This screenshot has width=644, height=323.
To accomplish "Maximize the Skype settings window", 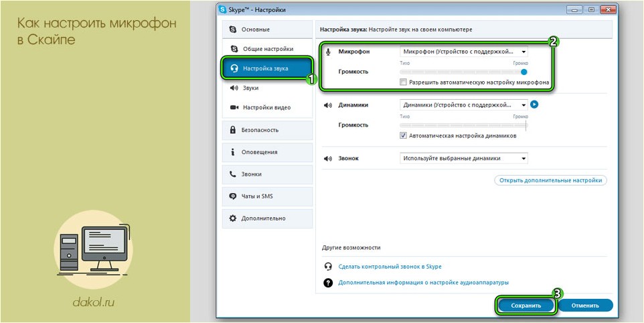I will pyautogui.click(x=592, y=9).
